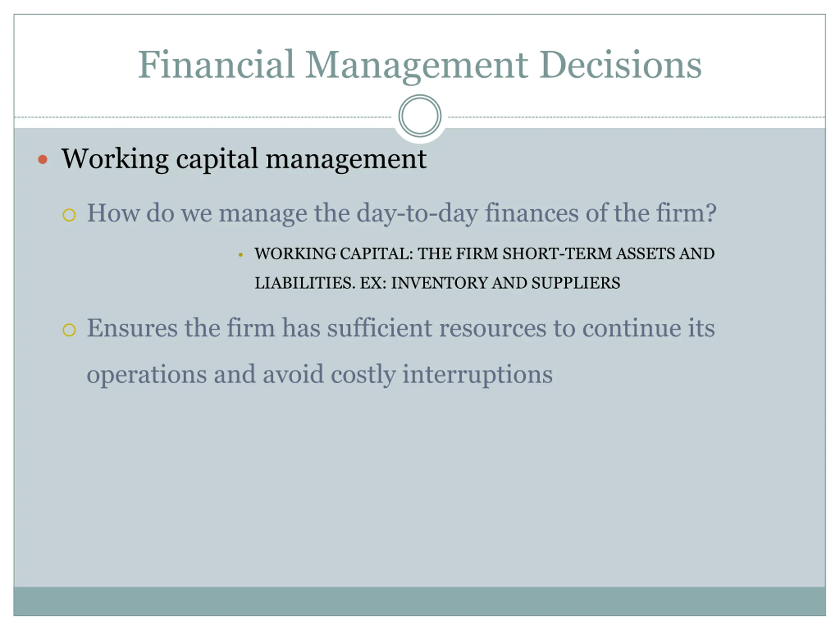Click the circle ornament below the title
The image size is (840, 630).
(420, 116)
